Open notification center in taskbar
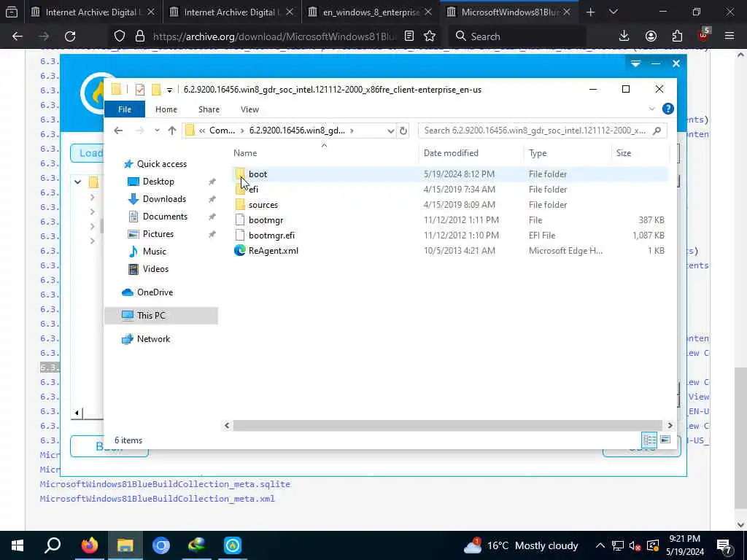Viewport: 747px width, 560px height. coord(724,546)
